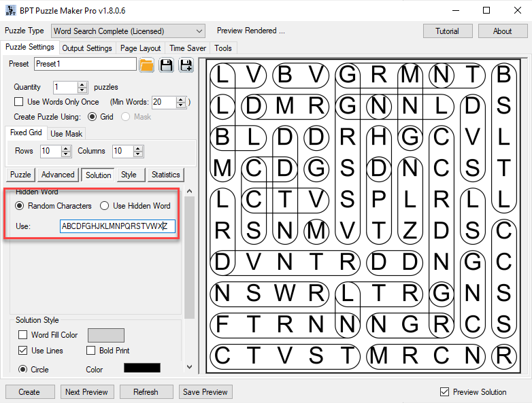This screenshot has height=403, width=532.
Task: Select the Use Hidden Word radio button
Action: 105,206
